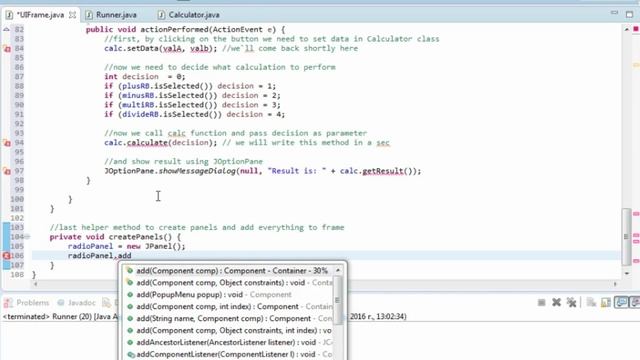
Task: Clear the console output
Action: tap(591, 302)
